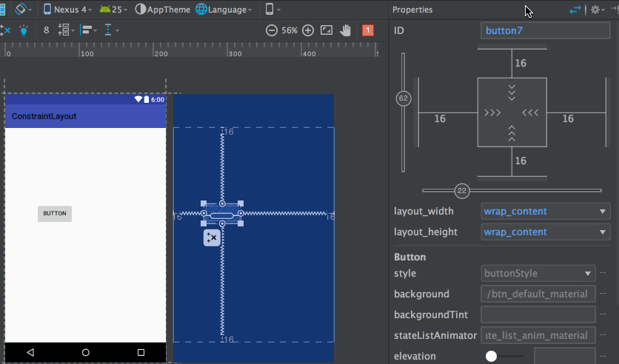This screenshot has height=364, width=619.
Task: Select BUTTON widget in design preview
Action: 55,214
